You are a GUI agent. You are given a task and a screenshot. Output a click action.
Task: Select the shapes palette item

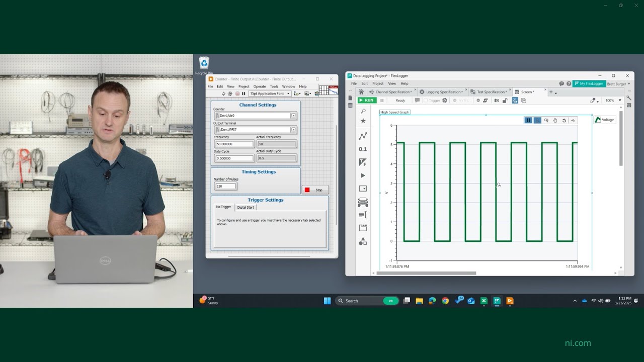point(363,241)
